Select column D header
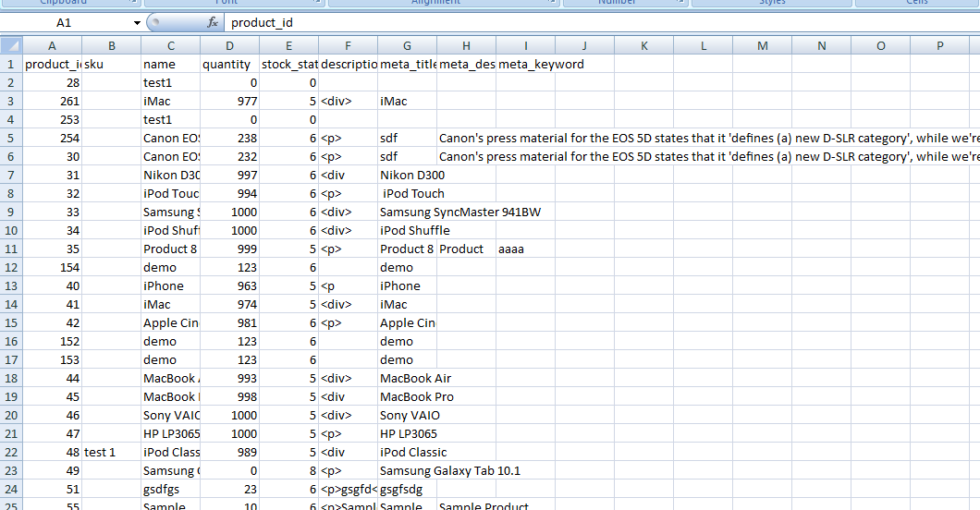This screenshot has width=980, height=510. pos(229,45)
